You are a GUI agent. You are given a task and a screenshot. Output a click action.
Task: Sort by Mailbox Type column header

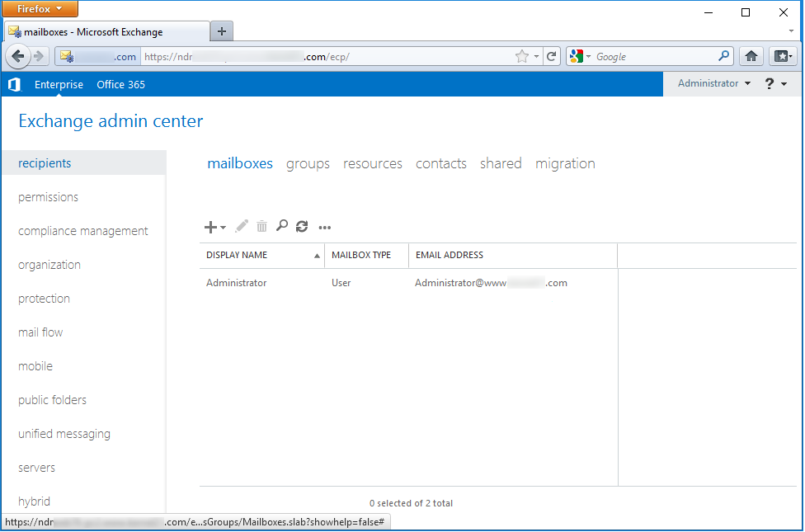pyautogui.click(x=367, y=255)
